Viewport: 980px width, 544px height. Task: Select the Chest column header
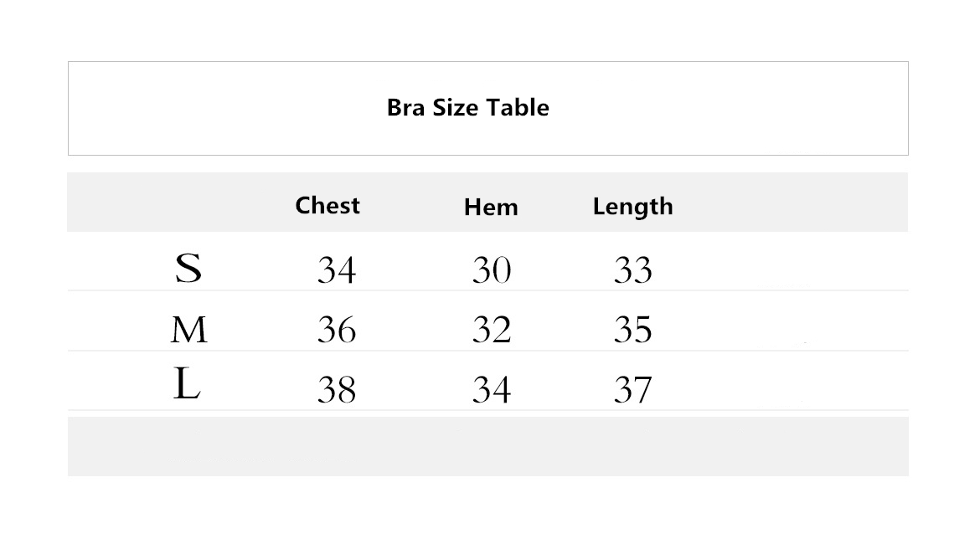(x=328, y=205)
